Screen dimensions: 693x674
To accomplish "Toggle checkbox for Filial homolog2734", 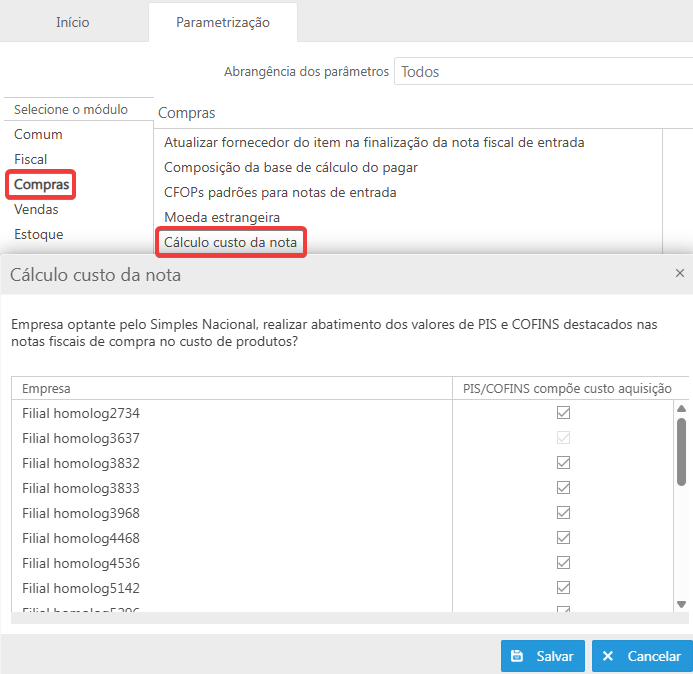I will pos(564,412).
